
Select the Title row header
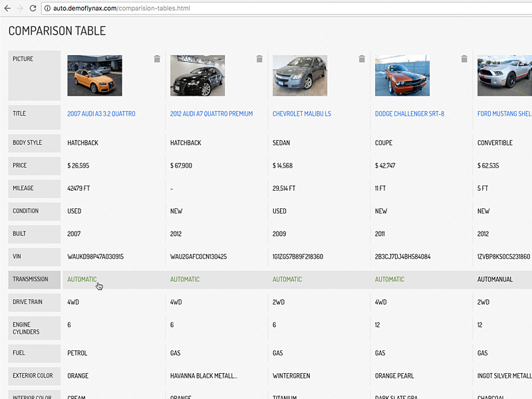(x=35, y=117)
